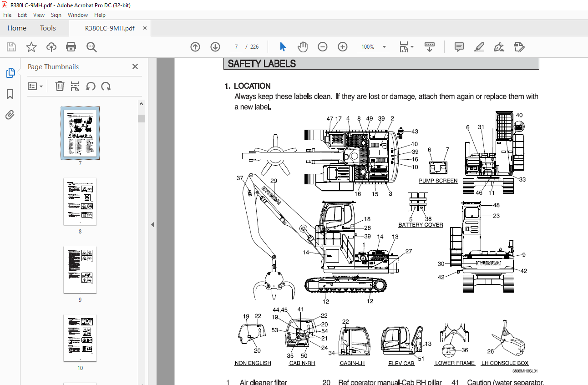The height and width of the screenshot is (385, 588).
Task: Collapse the navigation pane arrow
Action: coord(152,224)
